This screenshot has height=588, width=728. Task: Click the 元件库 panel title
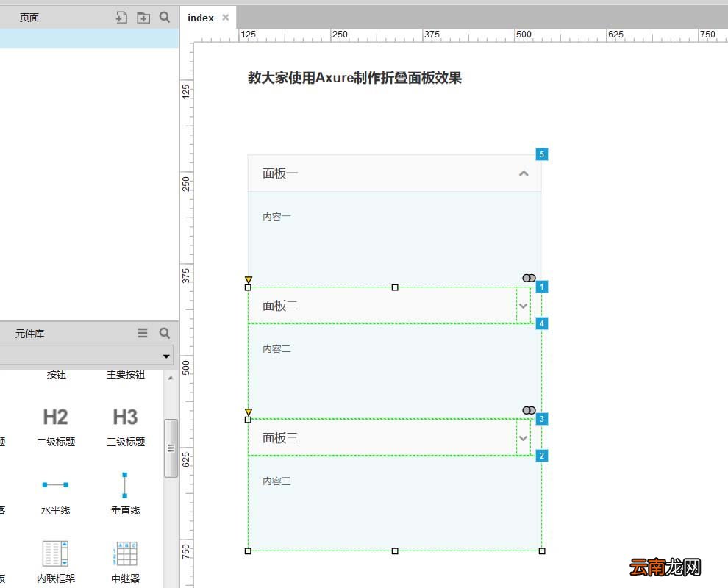(29, 333)
